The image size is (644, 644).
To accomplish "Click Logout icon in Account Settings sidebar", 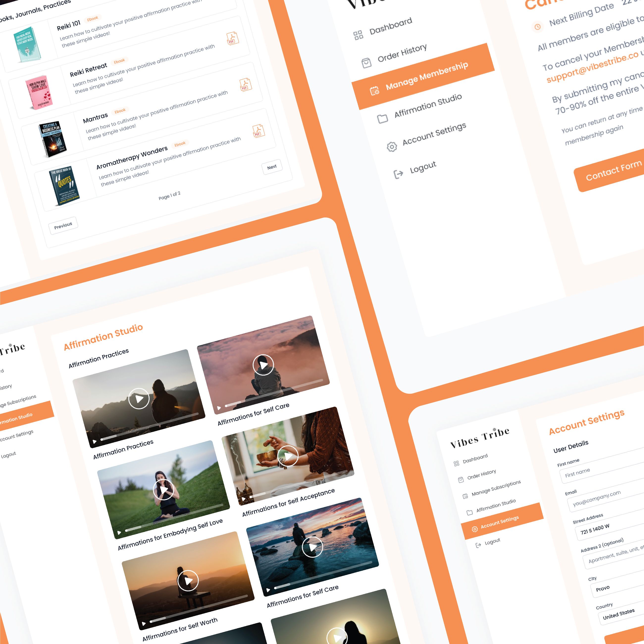I will (478, 545).
